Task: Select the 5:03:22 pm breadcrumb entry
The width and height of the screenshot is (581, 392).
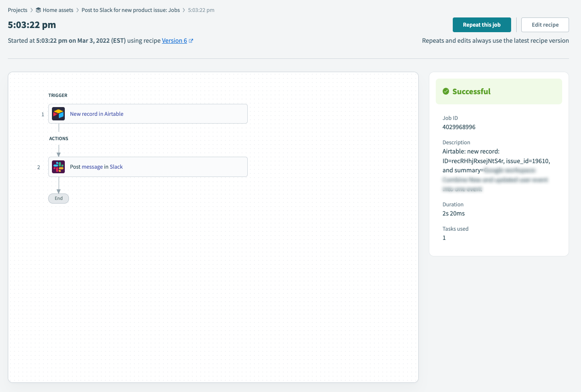Action: 200,10
